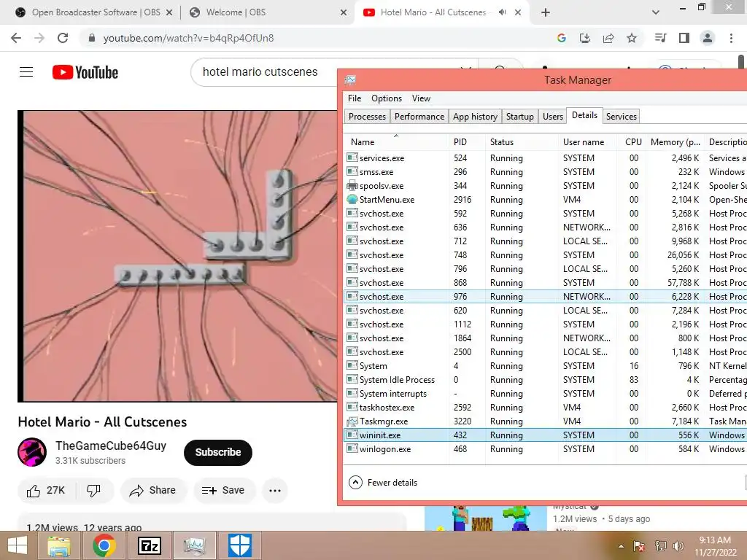Click the Google icon in address bar
The height and width of the screenshot is (560, 747).
pyautogui.click(x=562, y=38)
